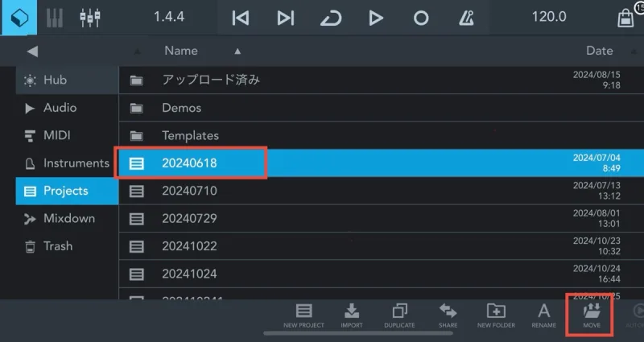Select project 20241024
The width and height of the screenshot is (644, 342).
[x=382, y=274]
